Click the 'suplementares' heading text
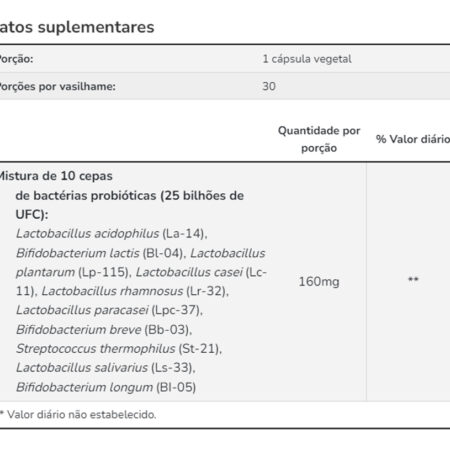 coord(96,27)
